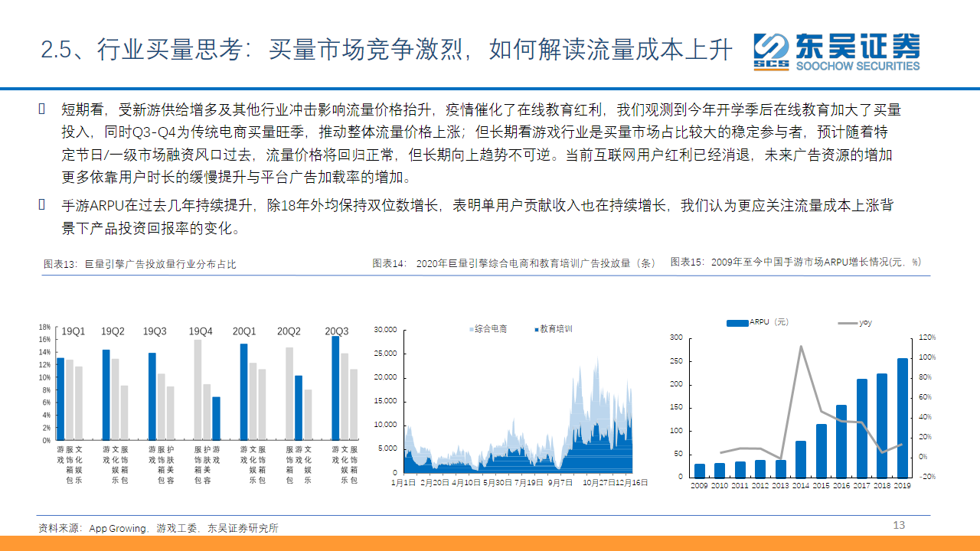980x551 pixels.
Task: Click the 2014 ARPU bar
Action: 801,459
